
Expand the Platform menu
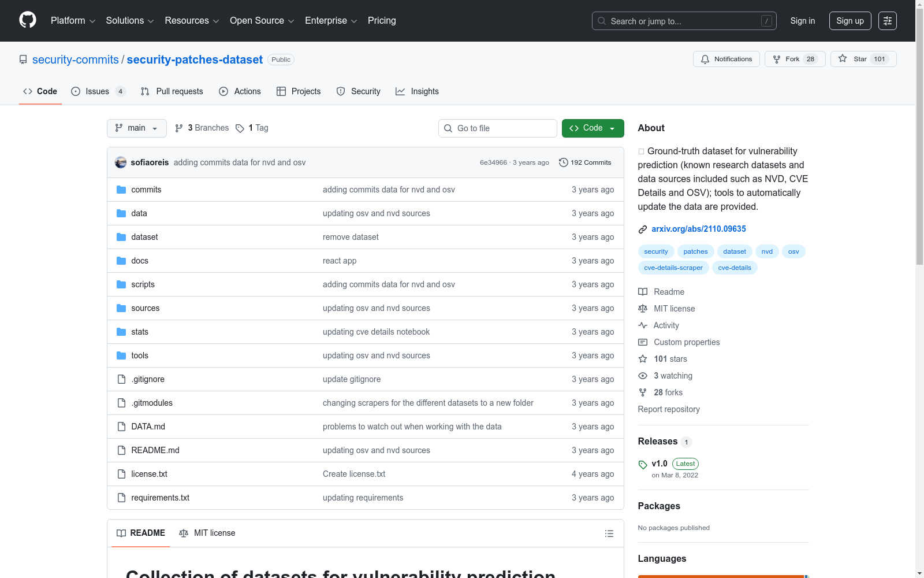(x=73, y=21)
